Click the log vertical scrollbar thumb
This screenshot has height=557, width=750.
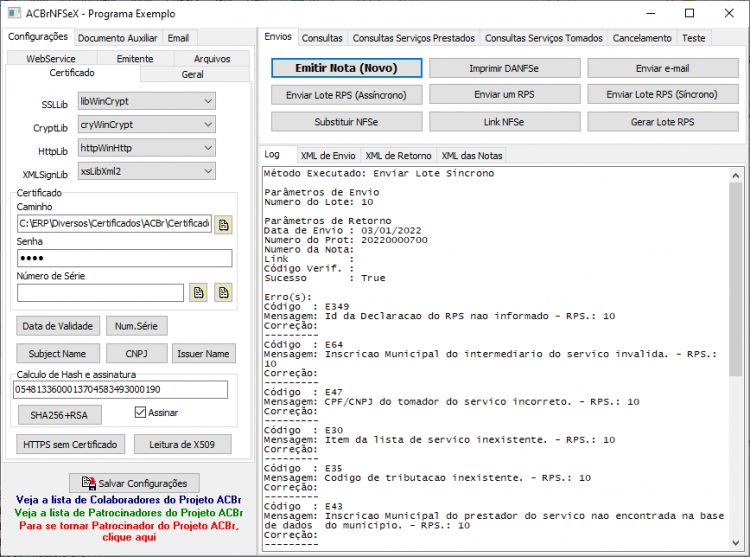click(x=736, y=279)
